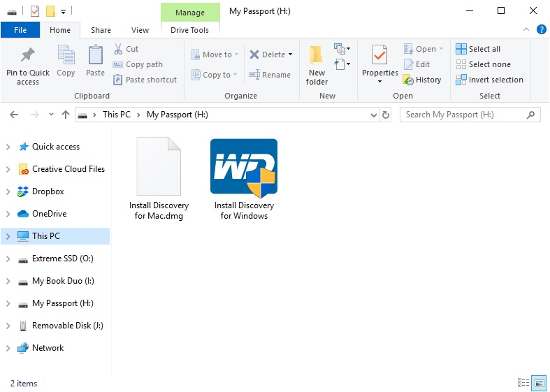Screen dimensions: 550x392
Task: Select Dropbox in navigation pane
Action: [48, 191]
